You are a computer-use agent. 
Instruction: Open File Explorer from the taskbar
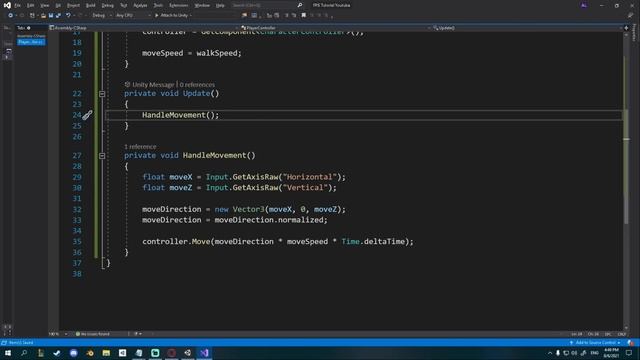click(x=106, y=353)
